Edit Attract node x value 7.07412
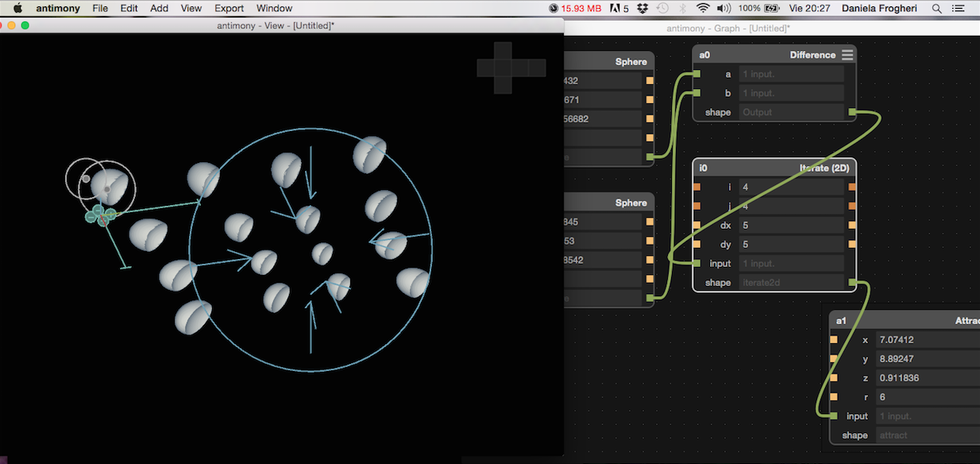Image resolution: width=980 pixels, height=464 pixels. pos(928,340)
